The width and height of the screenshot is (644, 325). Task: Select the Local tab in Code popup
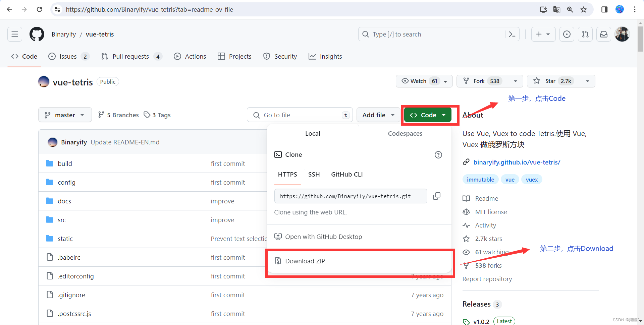[313, 133]
